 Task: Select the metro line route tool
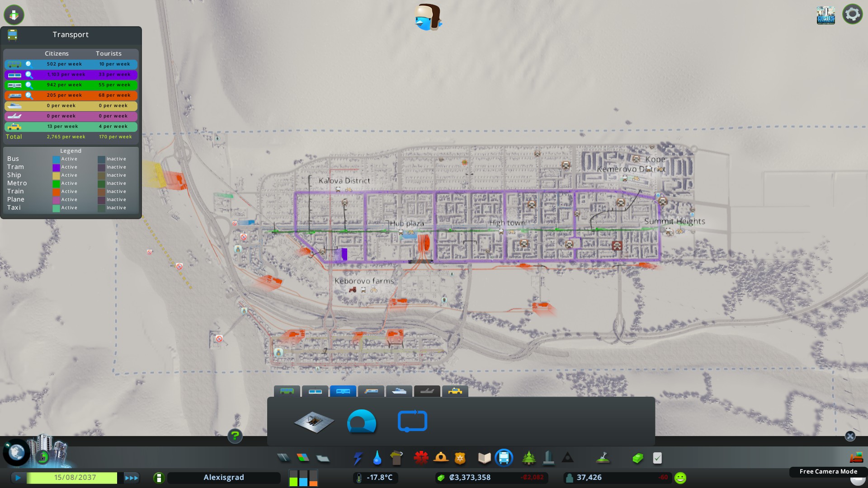[412, 422]
